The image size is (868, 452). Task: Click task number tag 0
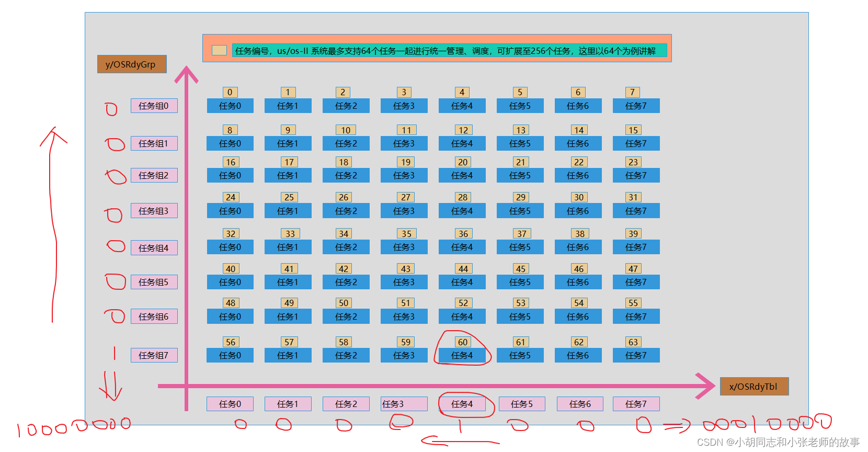[x=230, y=92]
